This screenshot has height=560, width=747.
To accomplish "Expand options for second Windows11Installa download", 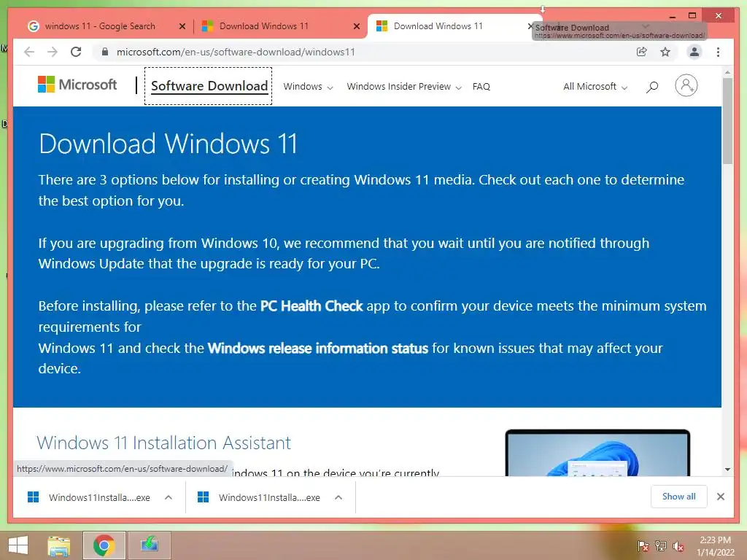I will point(338,497).
